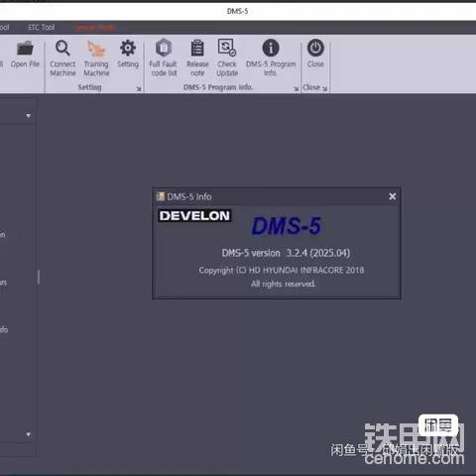This screenshot has width=476, height=476.
Task: Open the Release note clipboard icon
Action: [x=197, y=49]
